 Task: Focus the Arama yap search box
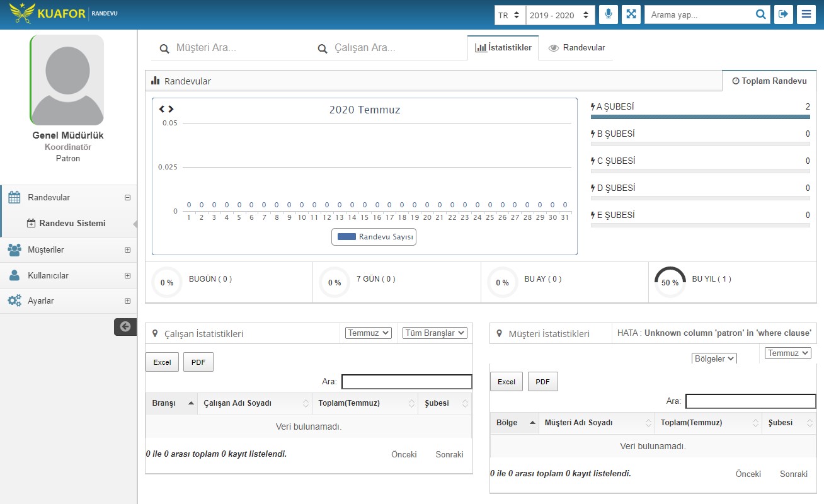700,14
